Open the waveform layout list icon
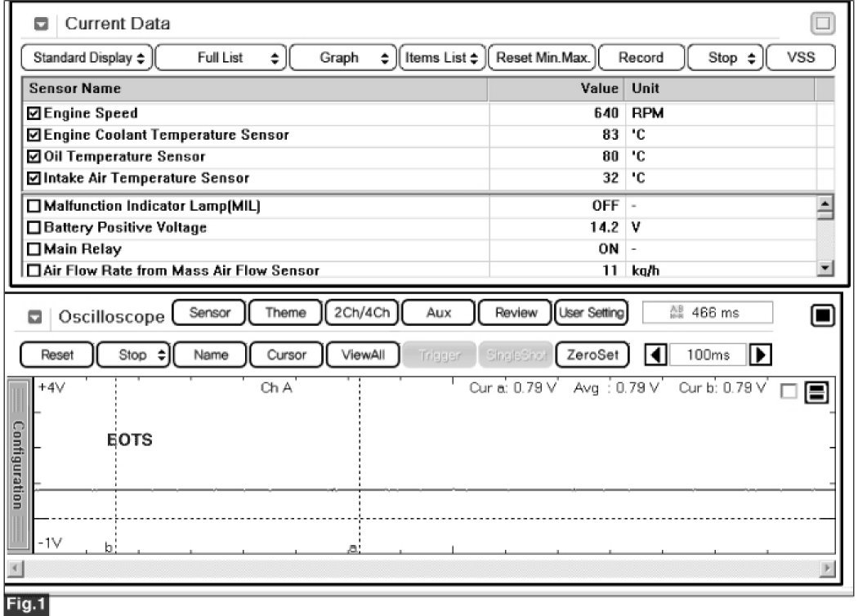The height and width of the screenshot is (616, 858). pos(817,391)
